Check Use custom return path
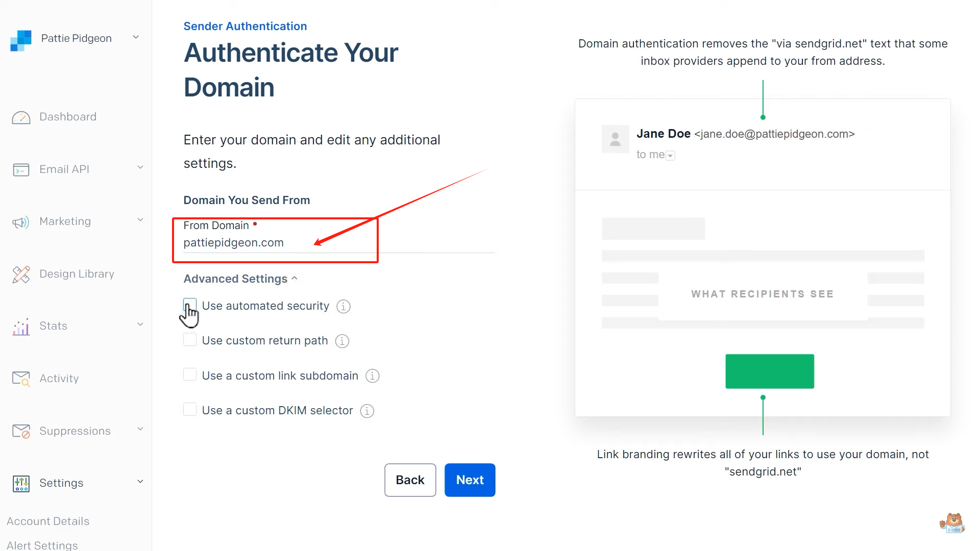980x551 pixels. pos(190,339)
